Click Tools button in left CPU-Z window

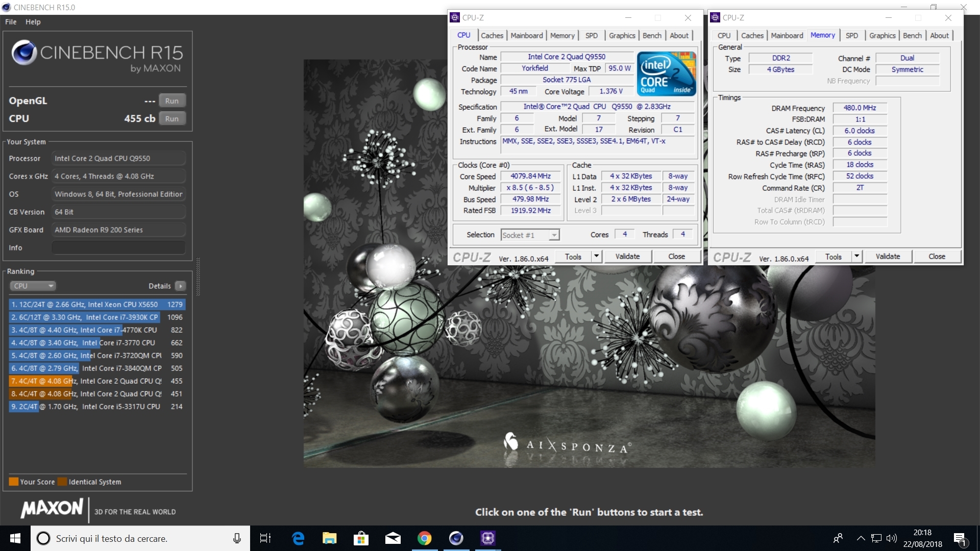[573, 257]
